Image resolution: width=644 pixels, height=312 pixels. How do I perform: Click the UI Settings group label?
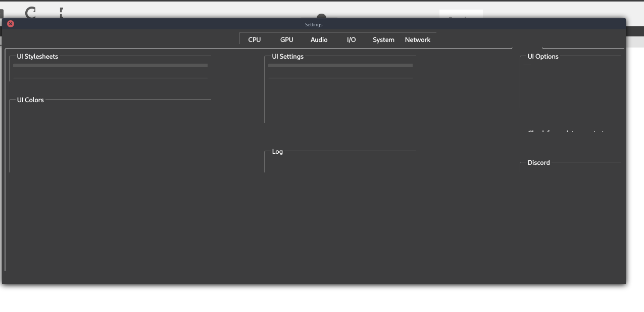pyautogui.click(x=288, y=56)
